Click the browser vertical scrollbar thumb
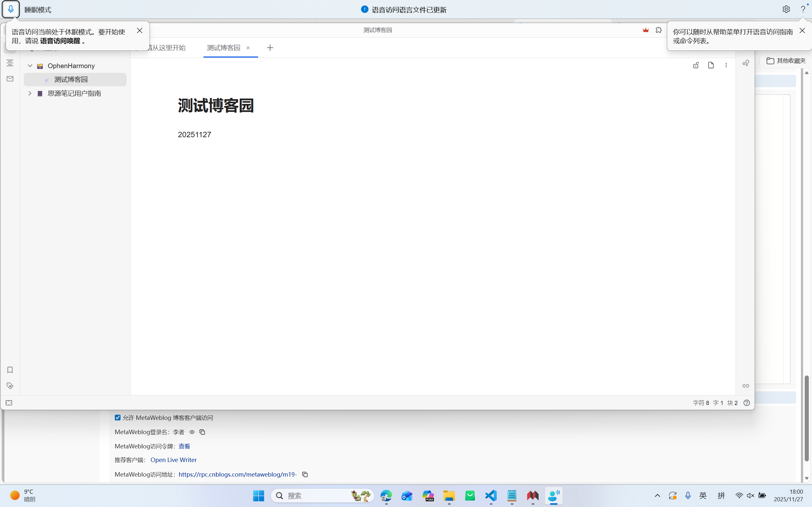 [807, 419]
